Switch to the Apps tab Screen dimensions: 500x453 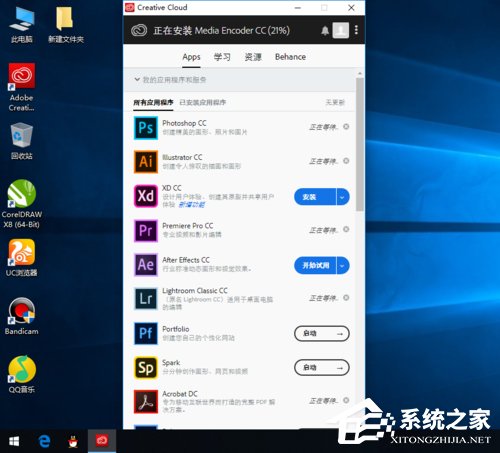click(x=191, y=57)
